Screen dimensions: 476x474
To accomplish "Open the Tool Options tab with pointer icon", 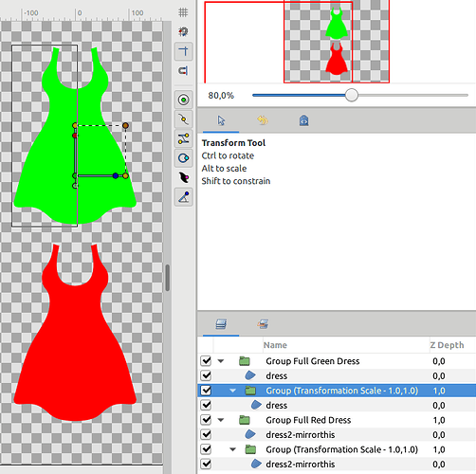I will click(x=221, y=120).
